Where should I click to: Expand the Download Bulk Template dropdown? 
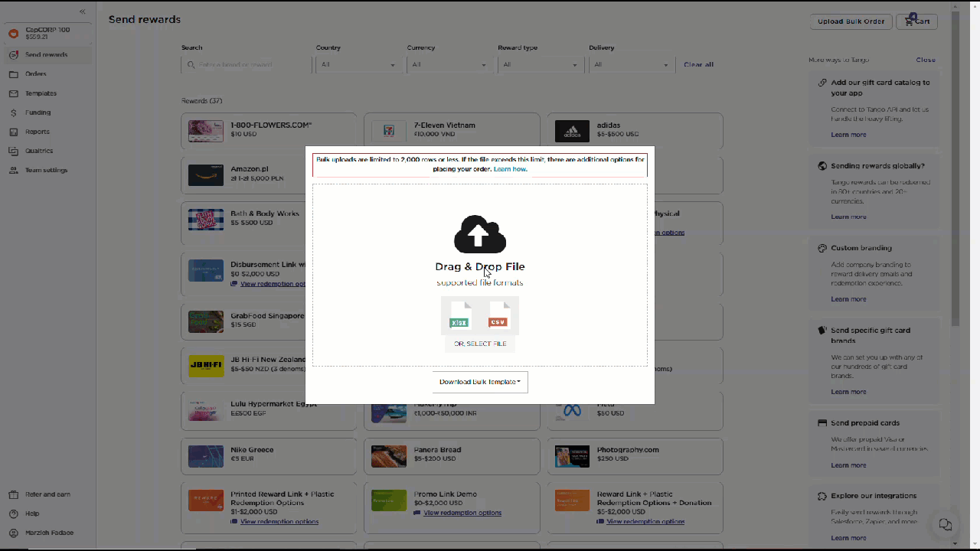tap(480, 381)
